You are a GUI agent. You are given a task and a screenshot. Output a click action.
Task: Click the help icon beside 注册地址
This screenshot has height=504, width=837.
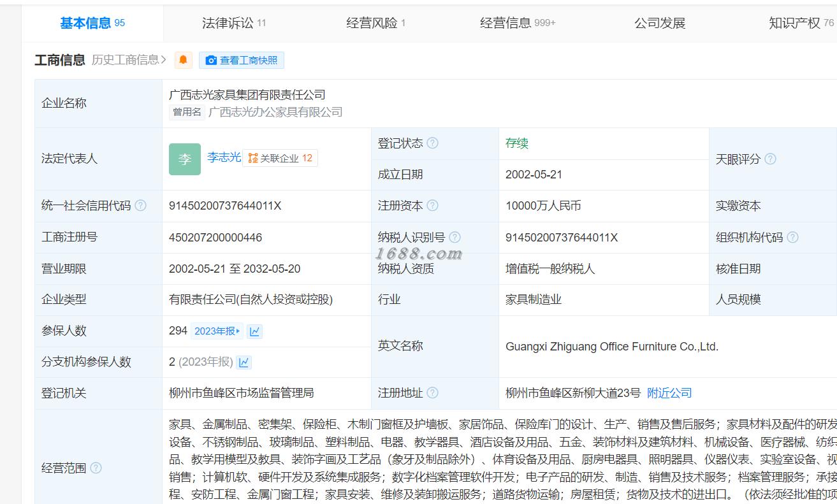coord(432,392)
